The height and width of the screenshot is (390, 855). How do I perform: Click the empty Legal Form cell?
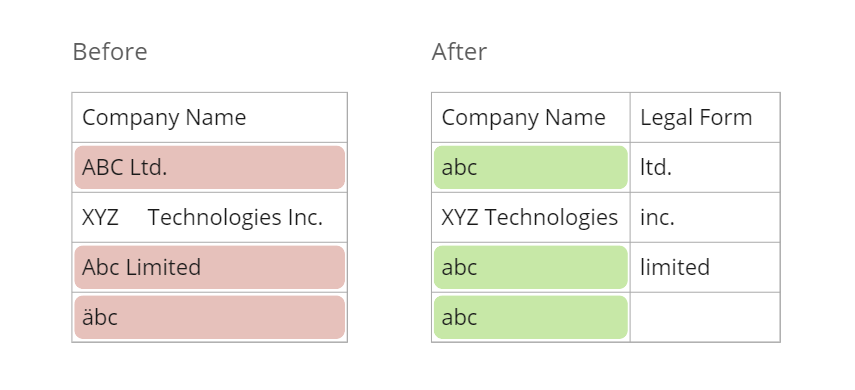coord(705,317)
